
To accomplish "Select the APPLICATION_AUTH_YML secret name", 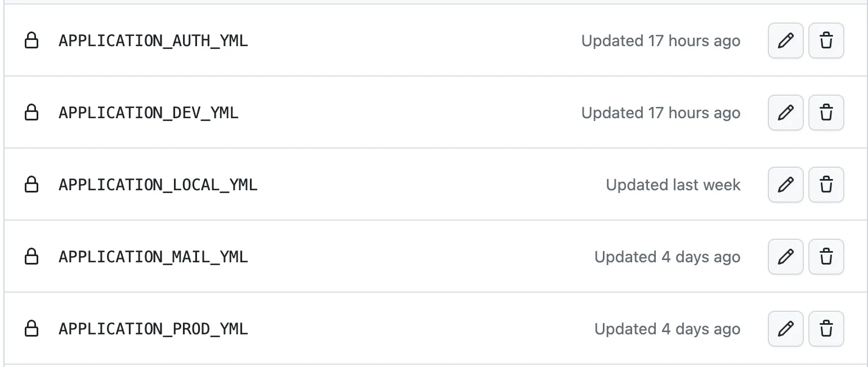I will pyautogui.click(x=153, y=41).
